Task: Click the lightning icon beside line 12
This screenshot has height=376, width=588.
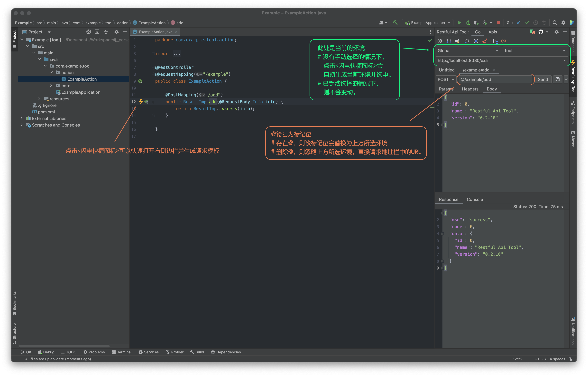Action: (141, 102)
